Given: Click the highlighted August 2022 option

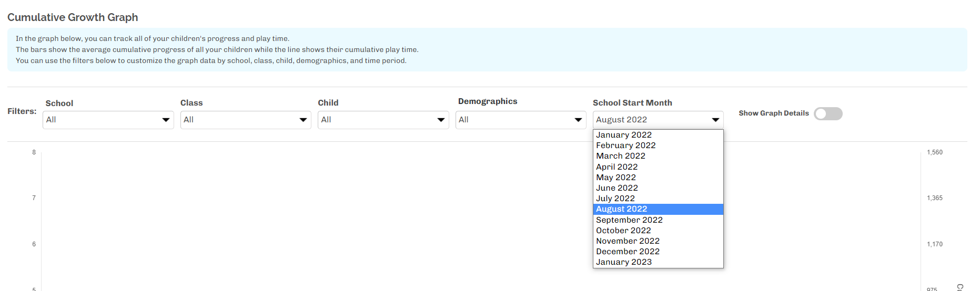Looking at the screenshot, I should click(x=622, y=209).
